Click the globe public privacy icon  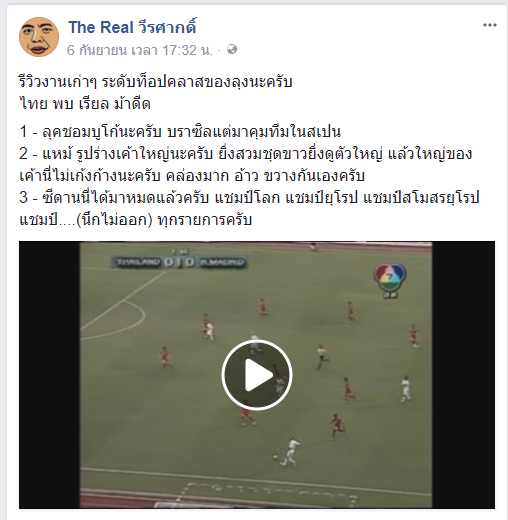[x=232, y=49]
